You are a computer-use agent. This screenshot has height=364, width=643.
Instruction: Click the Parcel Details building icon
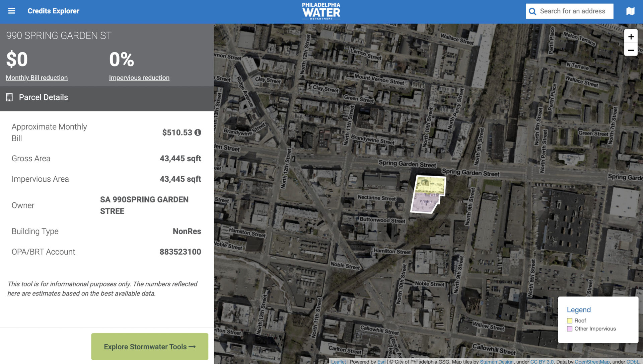[x=9, y=97]
